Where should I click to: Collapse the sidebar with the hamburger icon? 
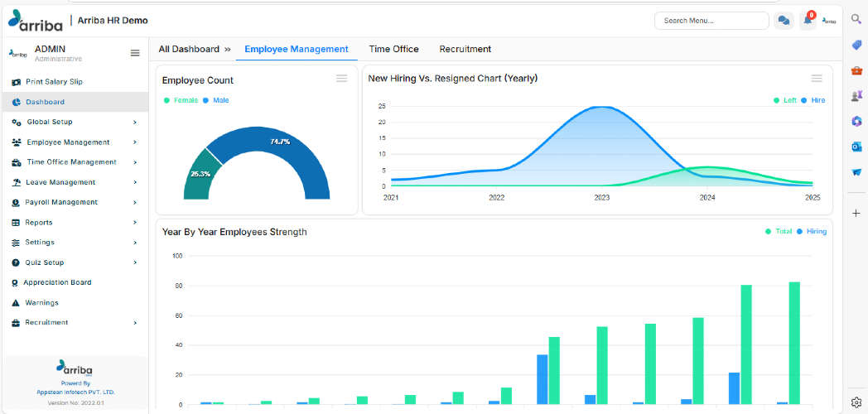(x=135, y=53)
